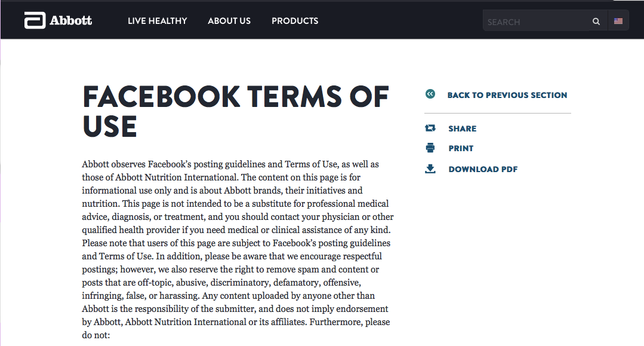Go Back to Previous Section link
The height and width of the screenshot is (346, 644).
pos(507,95)
